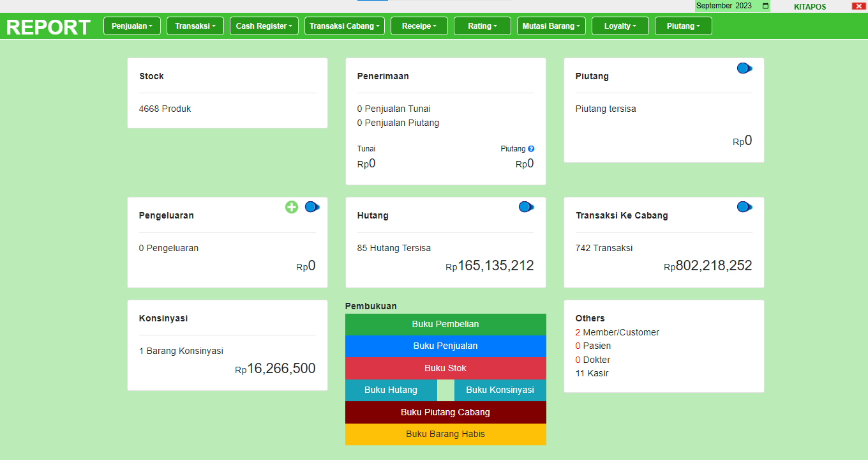
Task: Click the green plus icon in Pengeluaran
Action: 292,207
